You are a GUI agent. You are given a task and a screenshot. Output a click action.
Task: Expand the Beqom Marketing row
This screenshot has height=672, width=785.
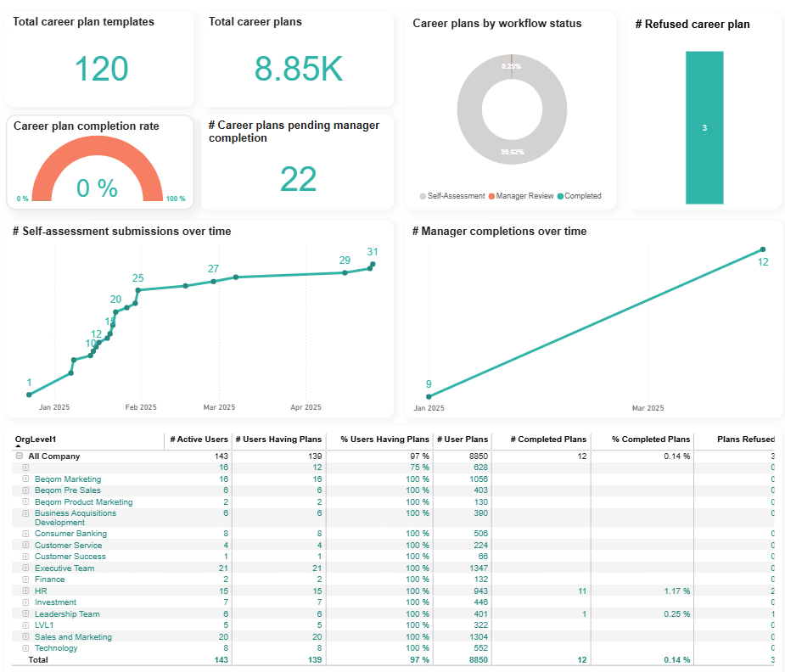[x=25, y=479]
